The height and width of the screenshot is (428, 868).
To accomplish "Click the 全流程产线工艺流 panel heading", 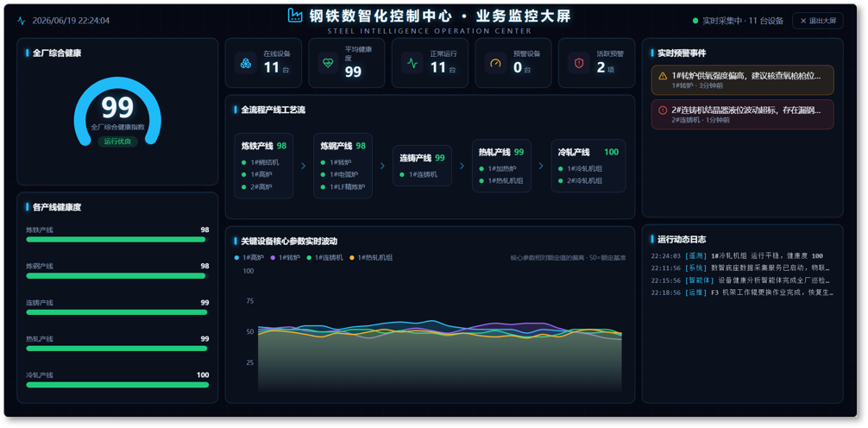I will tap(273, 110).
